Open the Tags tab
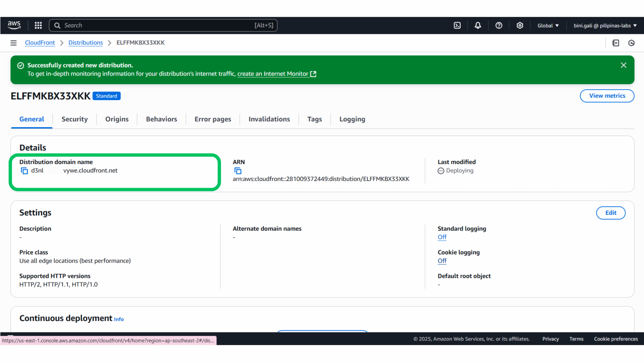The image size is (644, 362). click(314, 119)
